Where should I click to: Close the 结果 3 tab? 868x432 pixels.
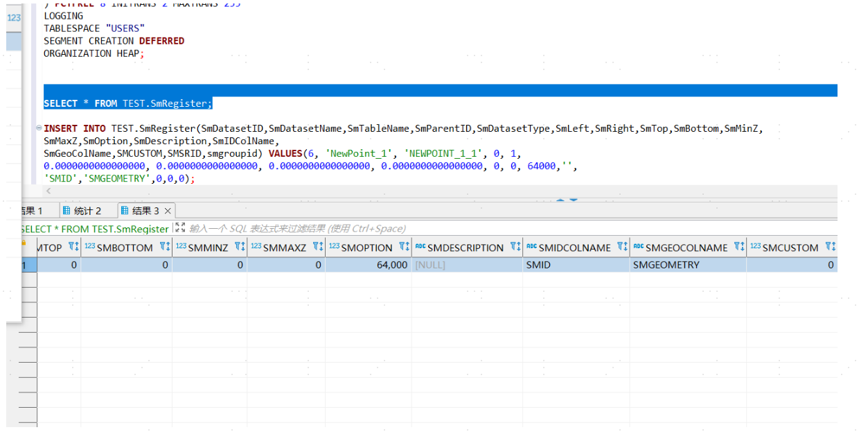click(168, 211)
